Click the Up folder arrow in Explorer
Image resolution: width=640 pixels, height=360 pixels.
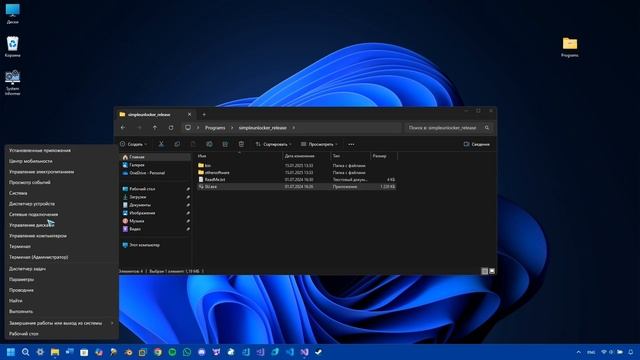click(155, 128)
